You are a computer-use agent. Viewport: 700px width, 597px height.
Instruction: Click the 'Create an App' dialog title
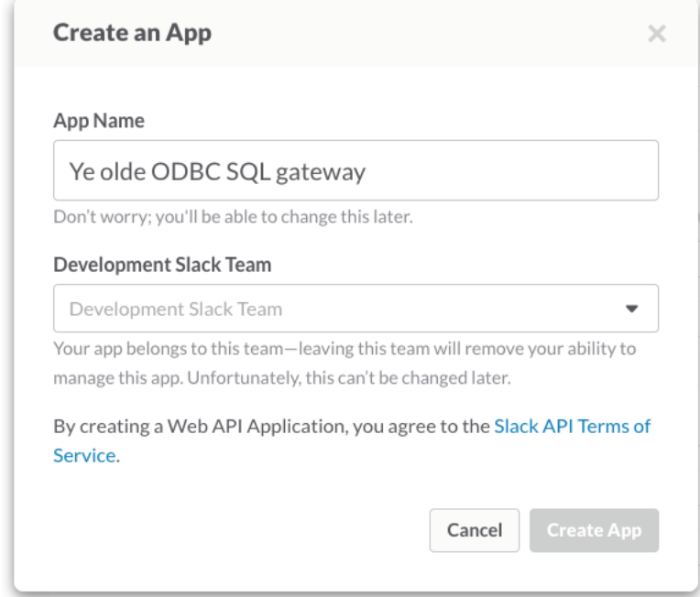(132, 34)
